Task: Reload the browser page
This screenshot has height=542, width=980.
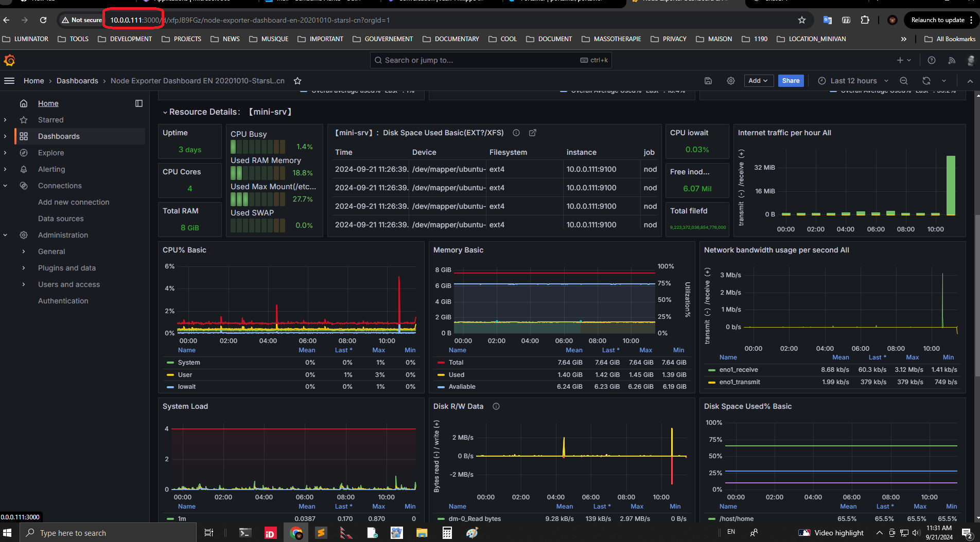Action: click(43, 20)
